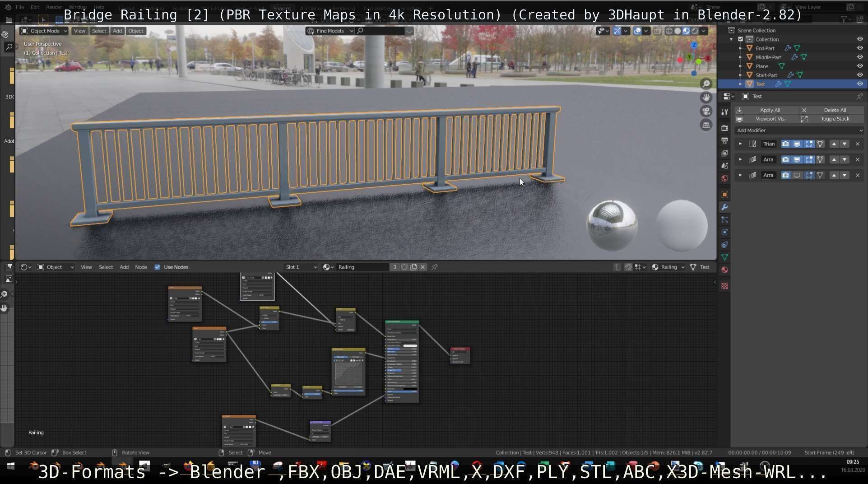Move the Trian modifier down
This screenshot has width=868, height=484.
[845, 144]
